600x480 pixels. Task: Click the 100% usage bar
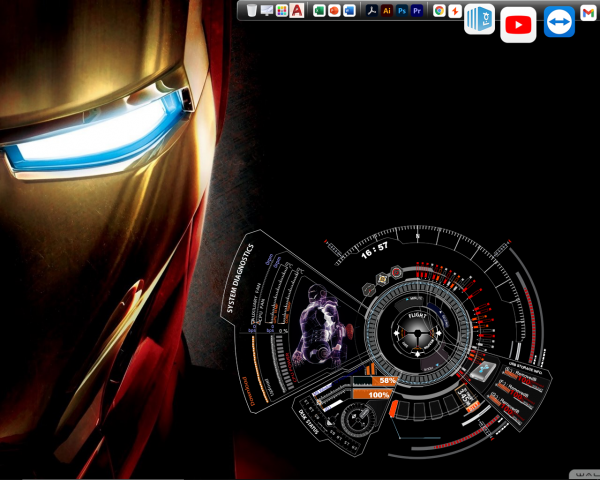(x=371, y=395)
